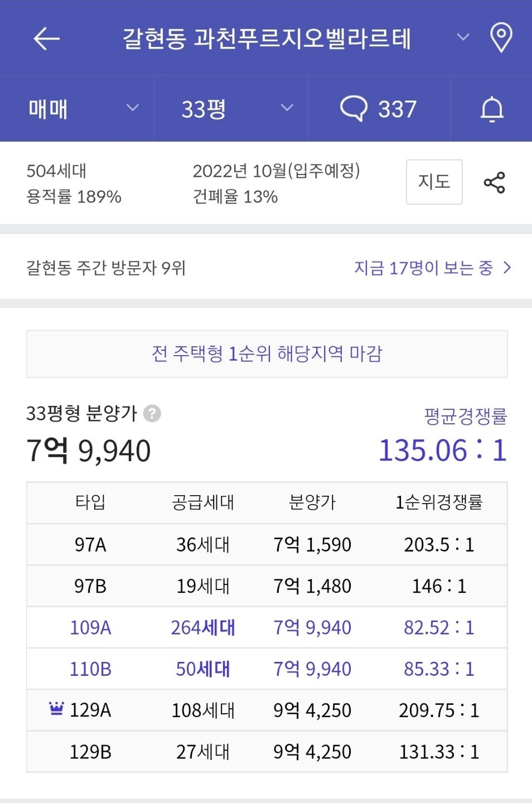Viewport: 532px width, 803px height.
Task: Click the 36세대 supply cell
Action: 203,544
